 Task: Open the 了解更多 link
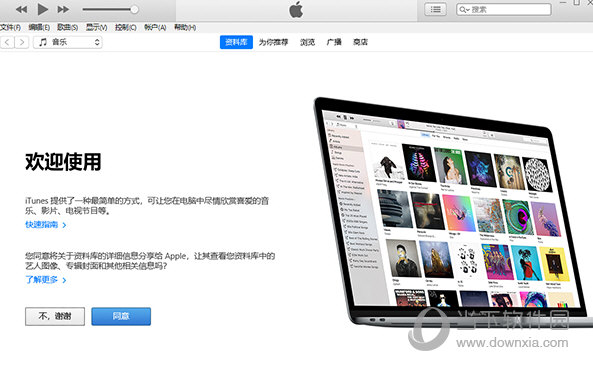[x=45, y=280]
